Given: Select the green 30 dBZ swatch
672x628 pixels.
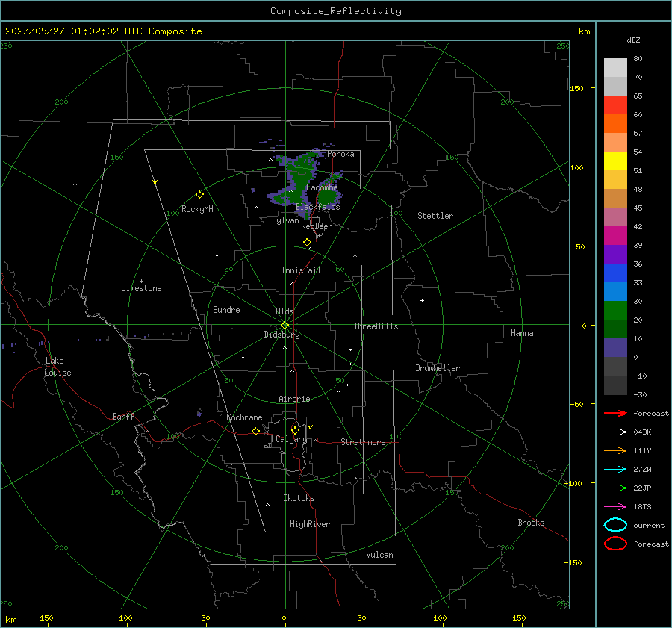Looking at the screenshot, I should (615, 311).
